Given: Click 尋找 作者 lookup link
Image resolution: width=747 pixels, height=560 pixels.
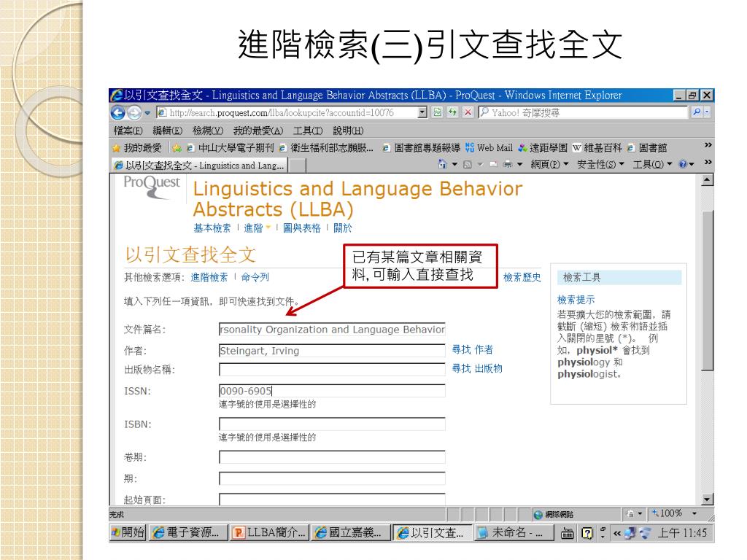Looking at the screenshot, I should click(x=473, y=349).
